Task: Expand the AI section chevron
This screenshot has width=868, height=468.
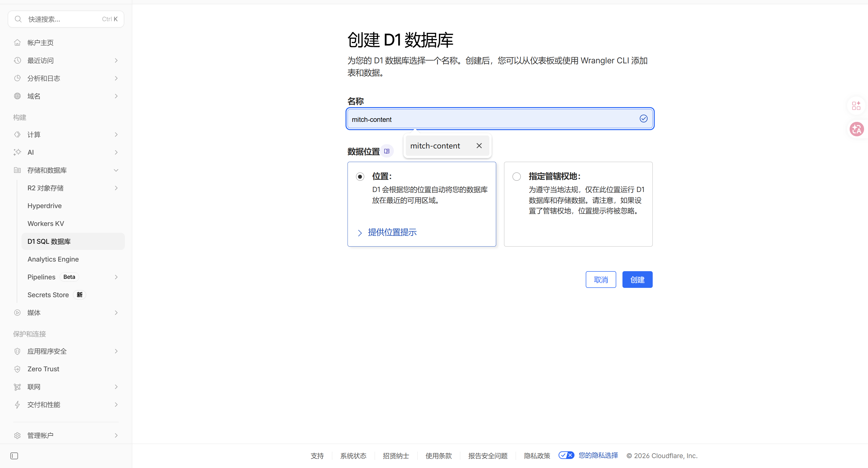Action: [x=116, y=152]
